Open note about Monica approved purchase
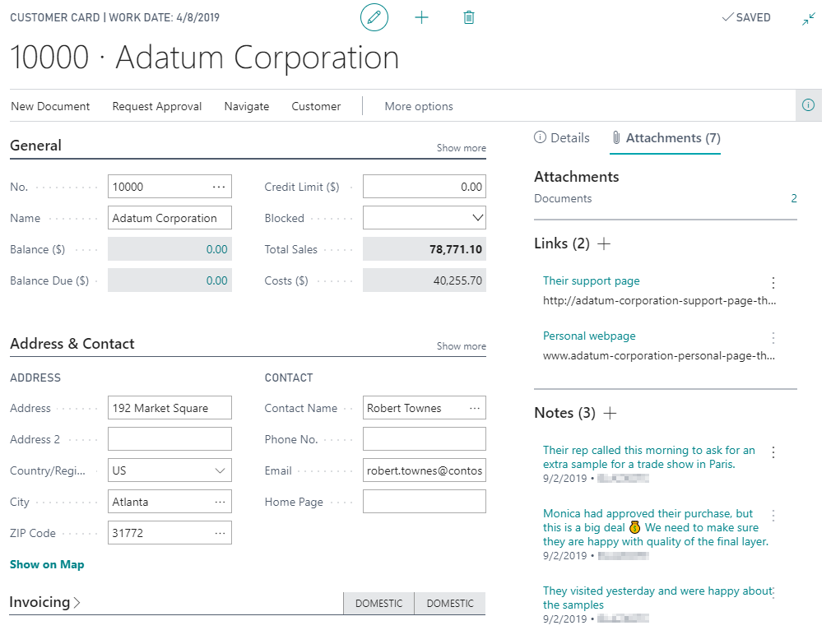831x644 pixels. pyautogui.click(x=656, y=527)
